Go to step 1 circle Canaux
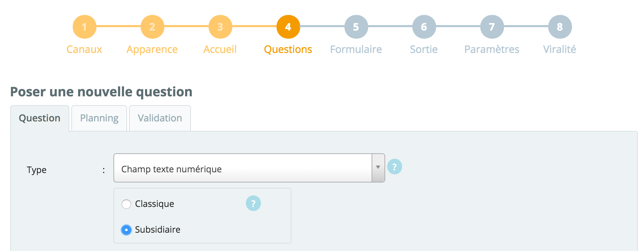Viewport: 644px width, 251px height. coord(84,27)
